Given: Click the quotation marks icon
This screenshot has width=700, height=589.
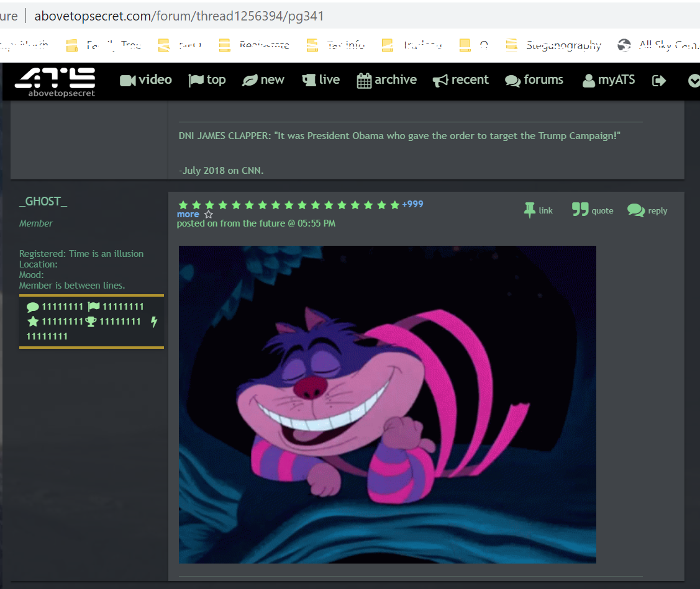Looking at the screenshot, I should (x=580, y=209).
